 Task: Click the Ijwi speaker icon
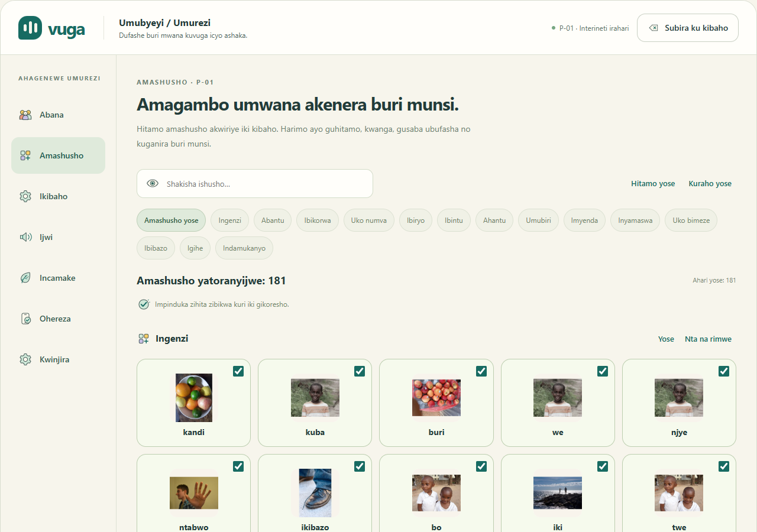coord(25,237)
